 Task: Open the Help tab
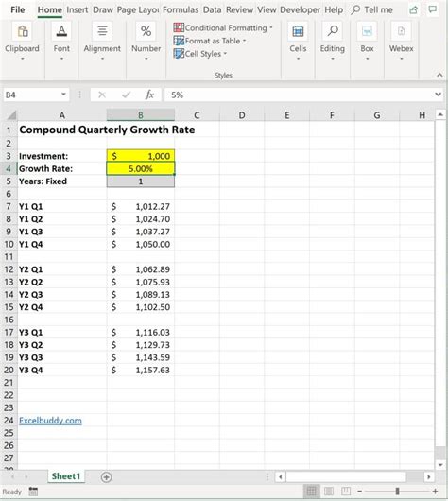(x=334, y=9)
